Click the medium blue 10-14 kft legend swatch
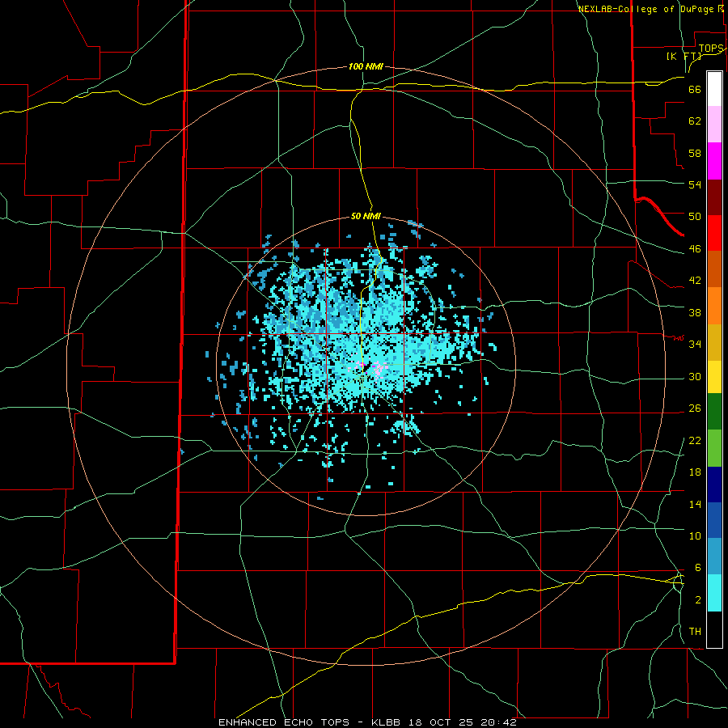The height and width of the screenshot is (728, 728). tap(714, 520)
